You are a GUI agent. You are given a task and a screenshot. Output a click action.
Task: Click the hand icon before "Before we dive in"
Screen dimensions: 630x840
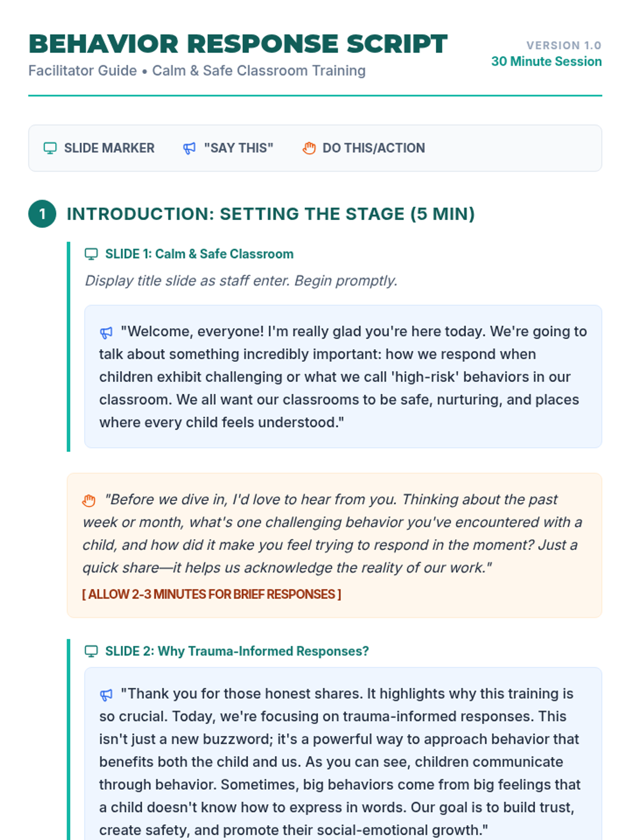[89, 500]
